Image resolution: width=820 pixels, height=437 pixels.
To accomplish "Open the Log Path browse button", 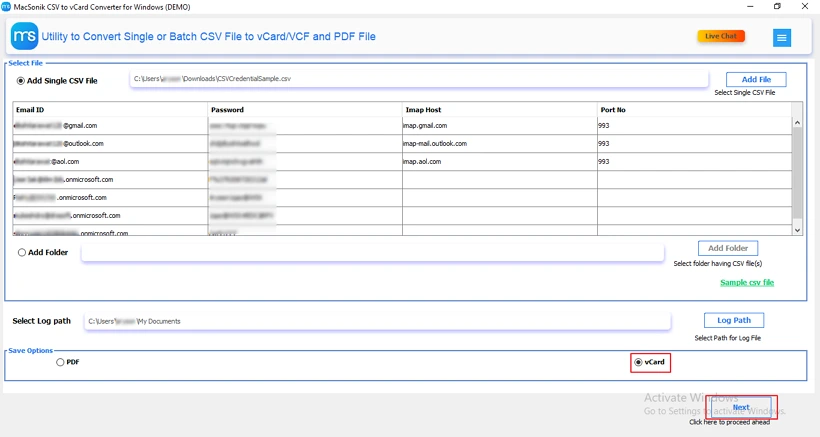I will [734, 320].
